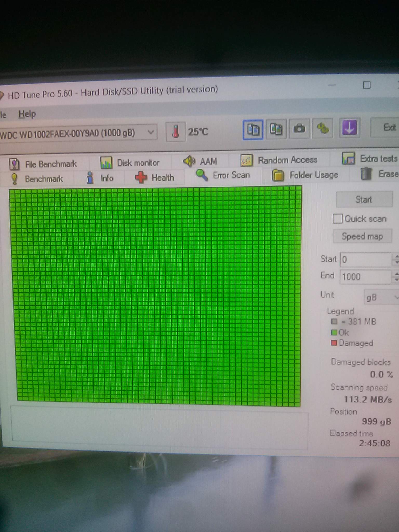
Task: Expand the Unit gB dropdown
Action: pos(382,297)
